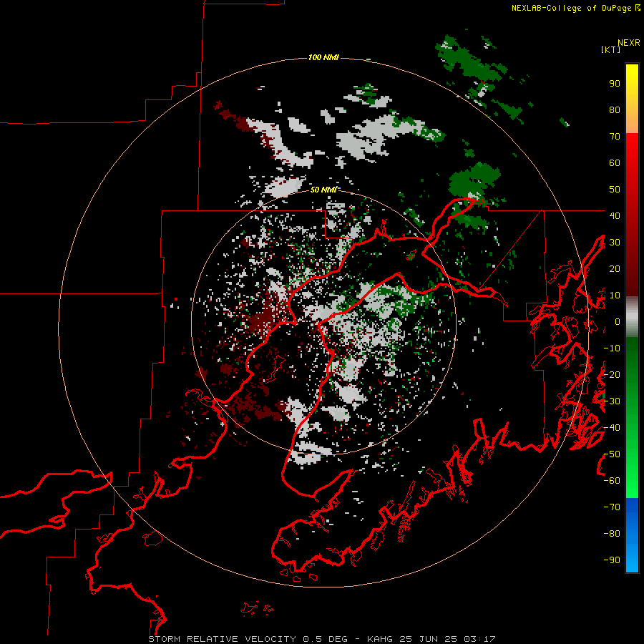Viewport: 644px width, 644px height.
Task: Click the -30 value on the velocity scale
Action: pyautogui.click(x=612, y=401)
